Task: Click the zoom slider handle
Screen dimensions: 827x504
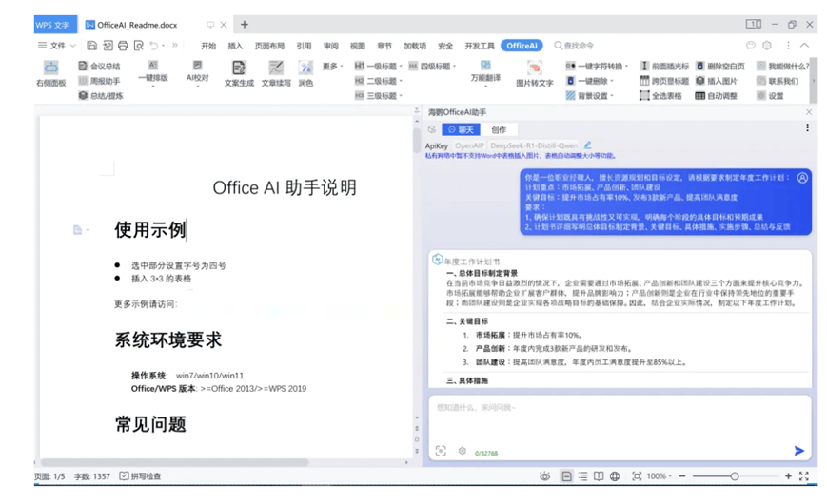Action: coord(734,476)
